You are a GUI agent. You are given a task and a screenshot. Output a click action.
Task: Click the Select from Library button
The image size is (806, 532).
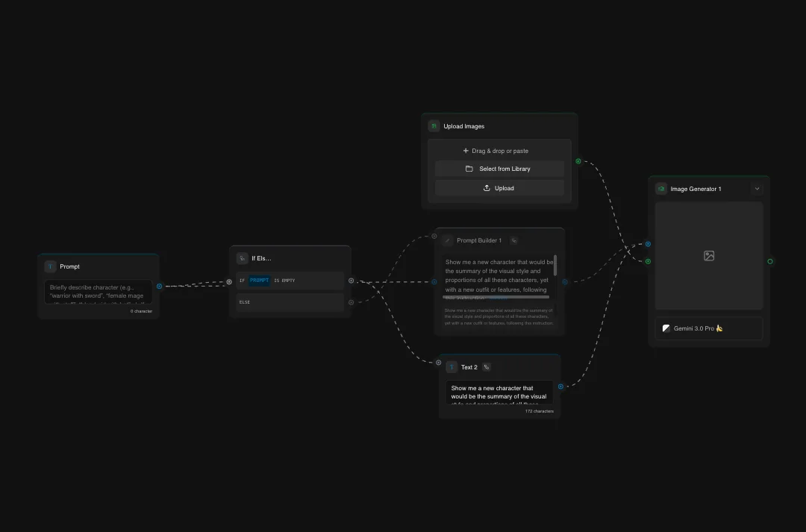click(499, 169)
